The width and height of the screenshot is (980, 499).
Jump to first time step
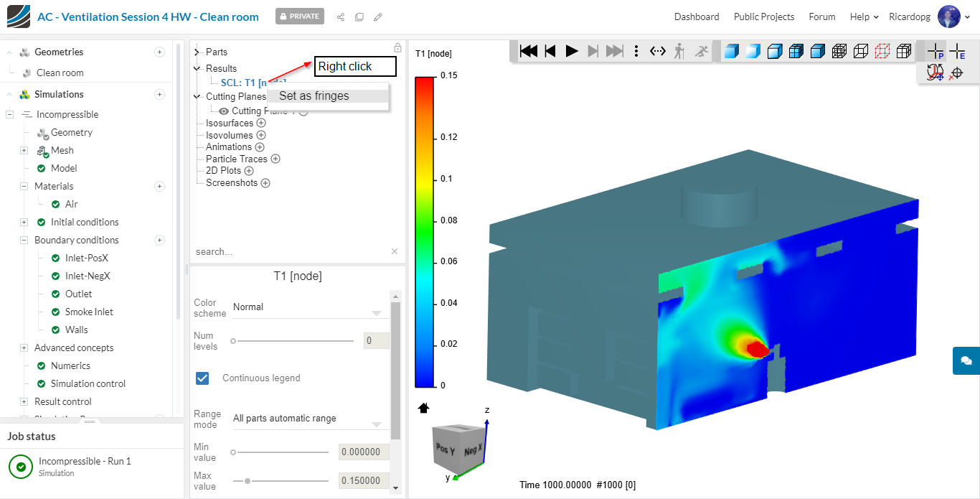(x=529, y=51)
